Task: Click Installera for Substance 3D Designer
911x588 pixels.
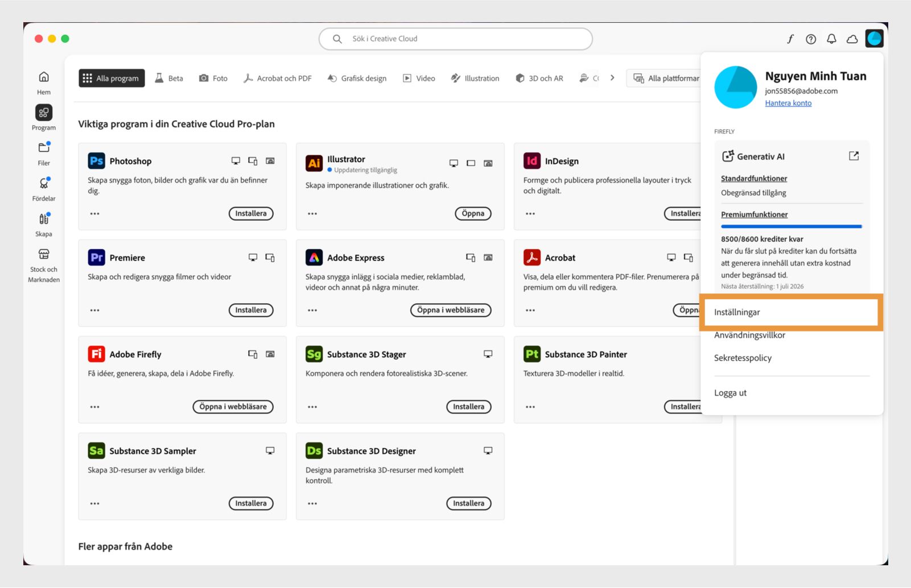Action: tap(468, 503)
